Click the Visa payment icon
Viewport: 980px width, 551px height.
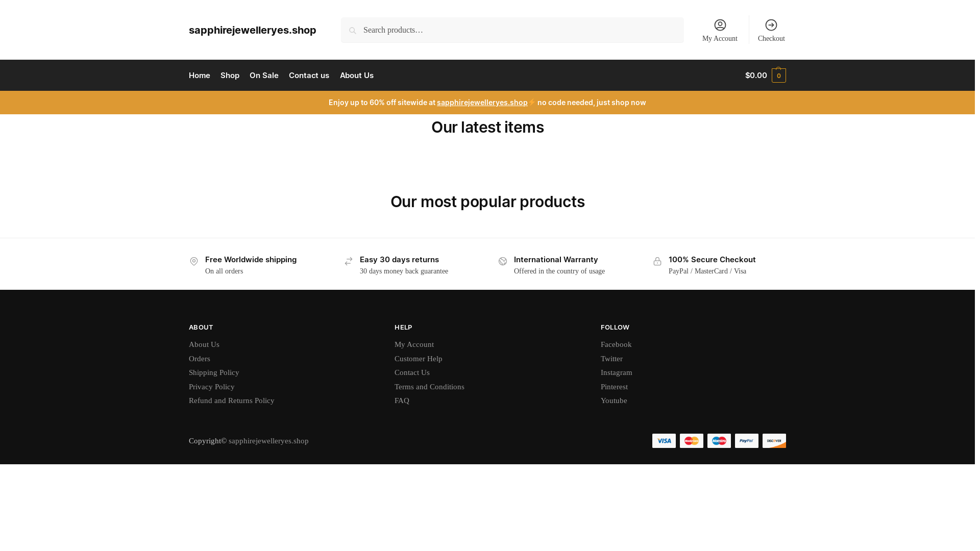pyautogui.click(x=664, y=441)
